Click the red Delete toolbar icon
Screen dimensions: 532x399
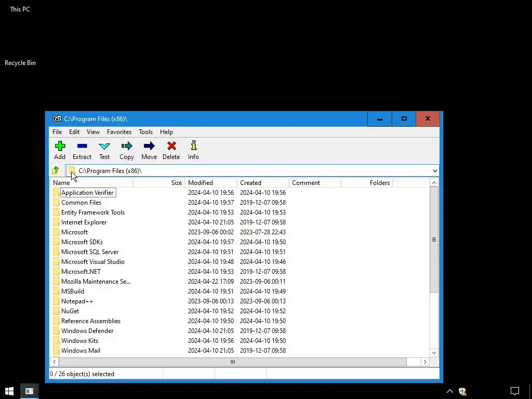click(171, 146)
